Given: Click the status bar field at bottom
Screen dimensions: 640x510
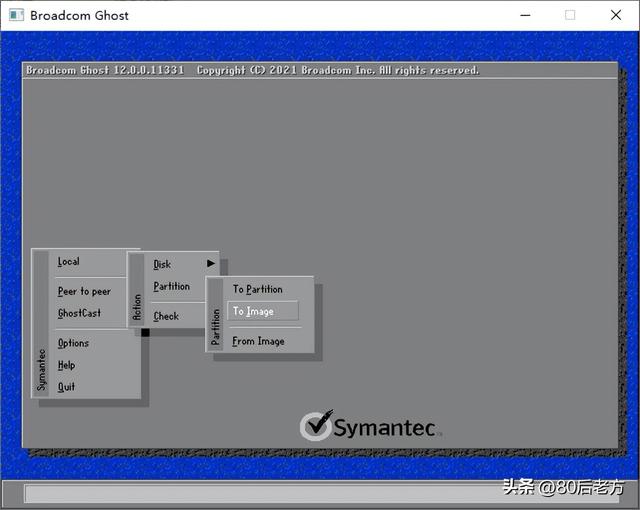Looking at the screenshot, I should point(322,494).
